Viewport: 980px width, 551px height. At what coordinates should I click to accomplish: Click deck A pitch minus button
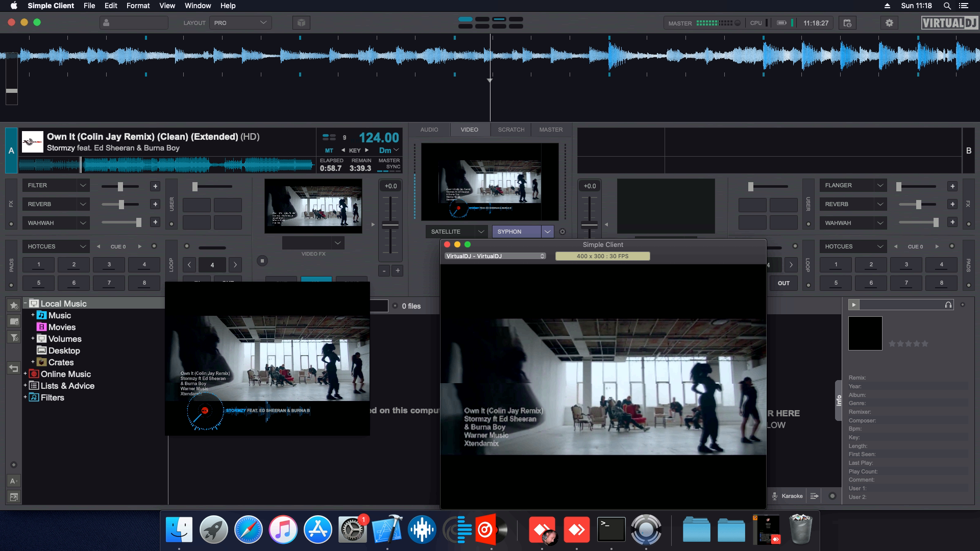click(384, 270)
